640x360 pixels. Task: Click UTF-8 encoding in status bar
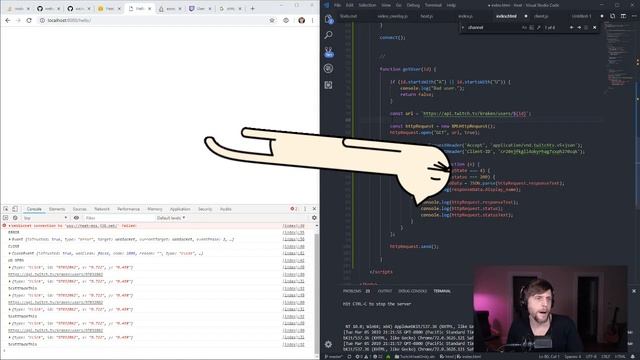(591, 357)
